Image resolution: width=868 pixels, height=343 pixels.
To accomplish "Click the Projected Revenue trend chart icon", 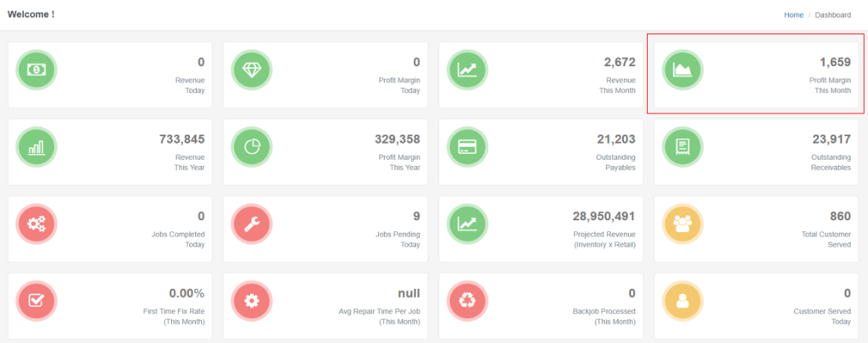I will (x=467, y=224).
